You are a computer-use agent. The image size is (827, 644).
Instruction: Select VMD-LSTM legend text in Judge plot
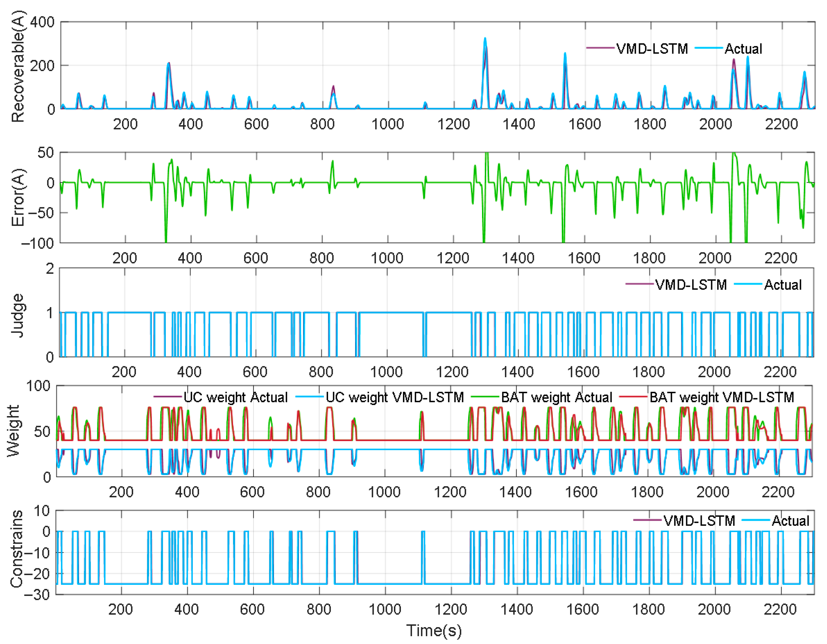coord(691,285)
